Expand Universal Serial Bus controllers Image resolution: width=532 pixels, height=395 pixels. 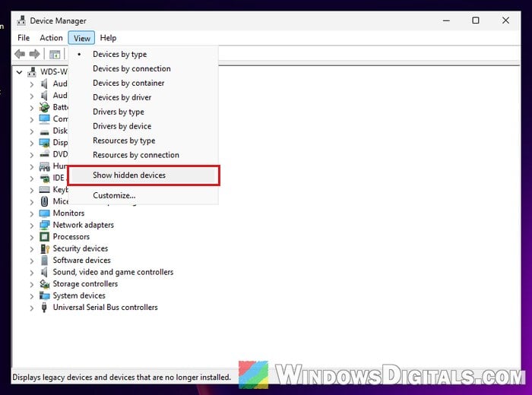click(x=32, y=308)
